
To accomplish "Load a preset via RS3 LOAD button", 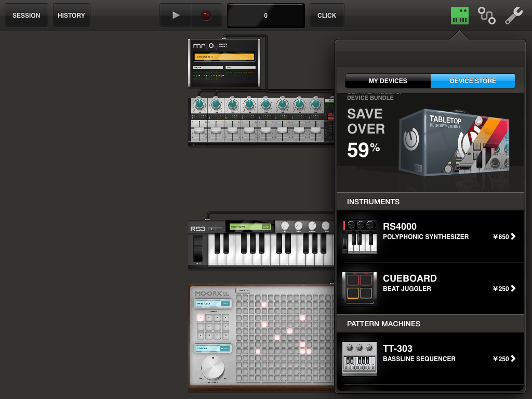I will pos(266,227).
